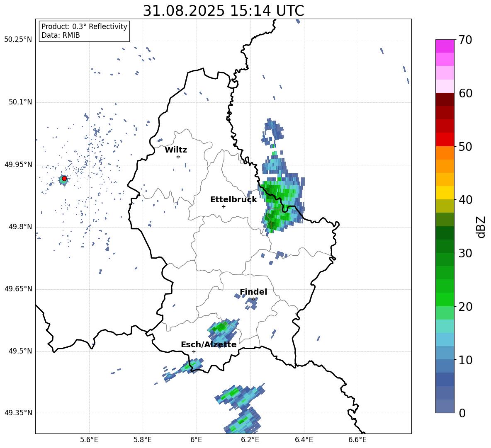
Task: Click the Wiltz cross marker
Action: pyautogui.click(x=178, y=157)
